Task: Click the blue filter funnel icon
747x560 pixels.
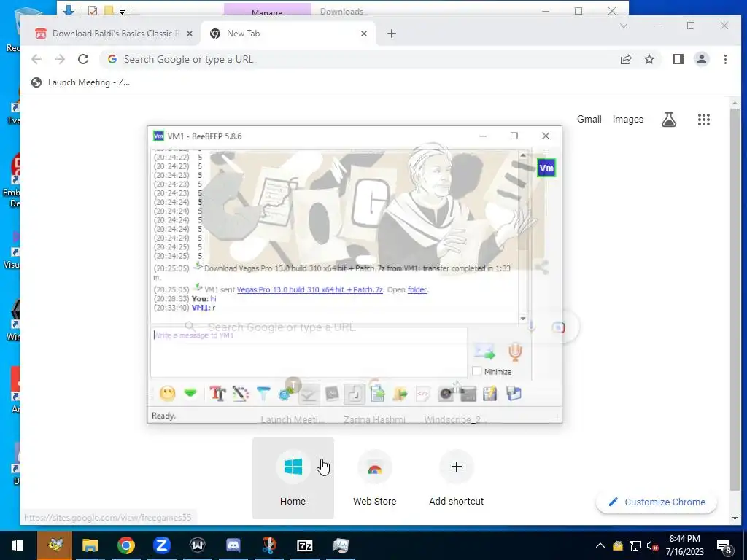Action: tap(263, 394)
